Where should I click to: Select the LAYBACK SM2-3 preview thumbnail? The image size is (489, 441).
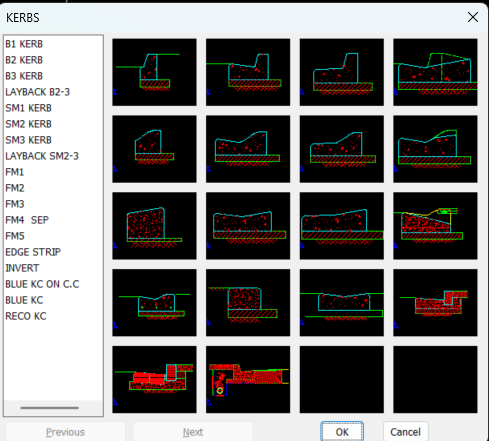[x=435, y=149]
